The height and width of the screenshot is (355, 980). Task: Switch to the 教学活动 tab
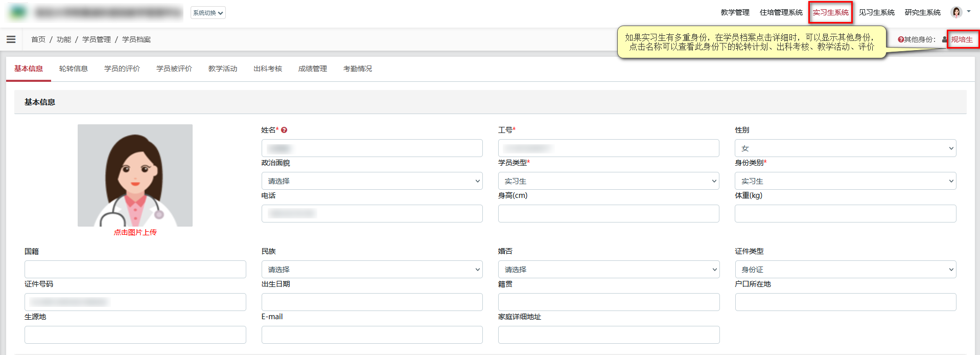[223, 69]
